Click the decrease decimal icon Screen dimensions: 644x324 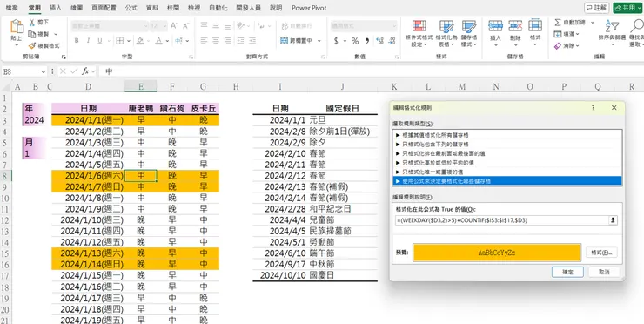(392, 41)
